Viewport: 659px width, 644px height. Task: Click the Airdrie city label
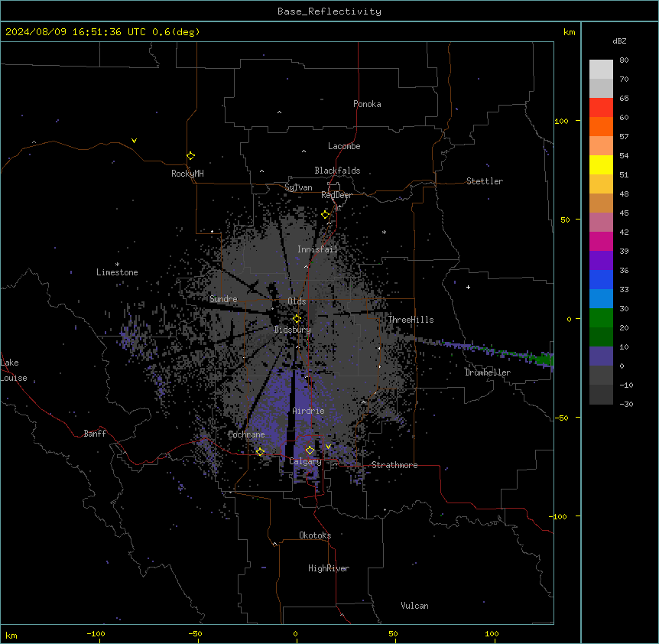[x=308, y=411]
